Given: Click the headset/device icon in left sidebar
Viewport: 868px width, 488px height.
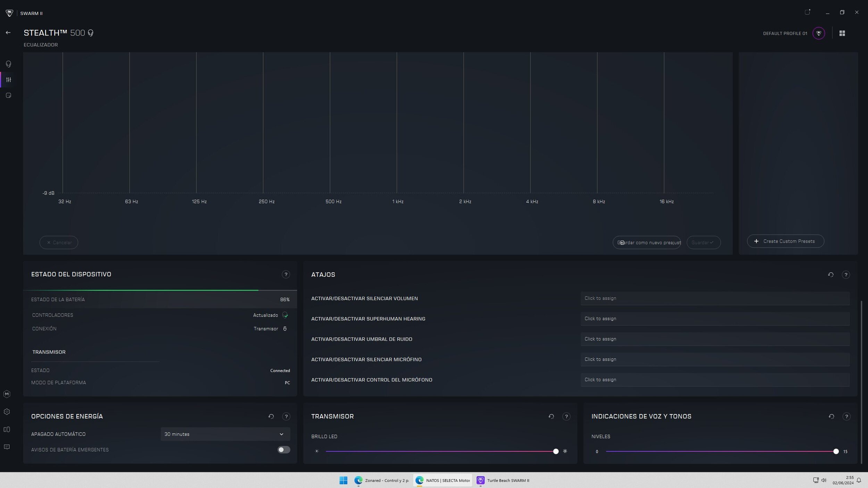Looking at the screenshot, I should [x=8, y=64].
